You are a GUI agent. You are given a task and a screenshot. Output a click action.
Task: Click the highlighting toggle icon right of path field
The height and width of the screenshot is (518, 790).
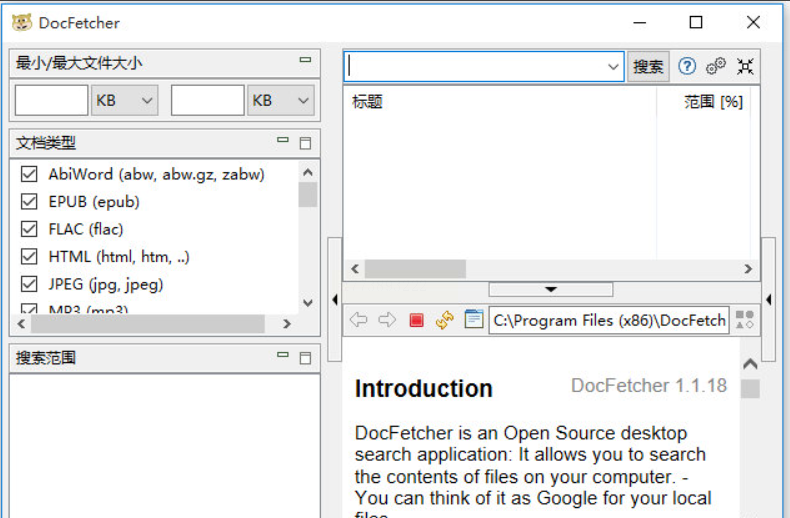tap(745, 319)
